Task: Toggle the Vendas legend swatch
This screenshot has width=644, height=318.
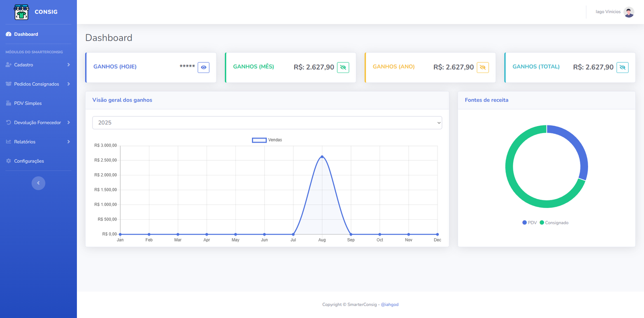Action: pyautogui.click(x=259, y=140)
